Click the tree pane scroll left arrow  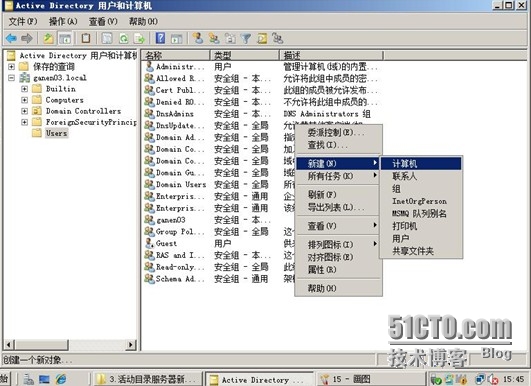coord(9,345)
